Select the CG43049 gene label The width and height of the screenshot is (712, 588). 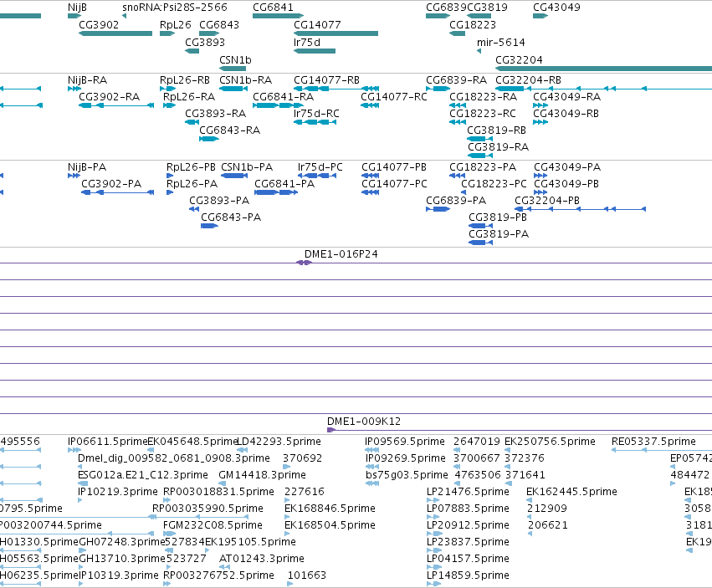(x=556, y=8)
